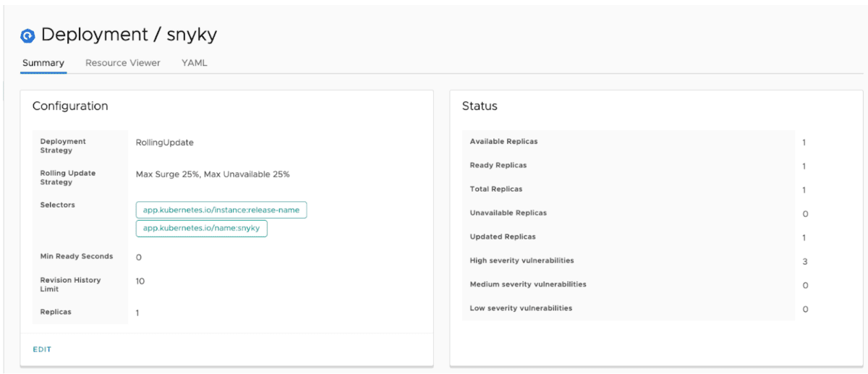Click the RollingUpdate value

coord(165,143)
